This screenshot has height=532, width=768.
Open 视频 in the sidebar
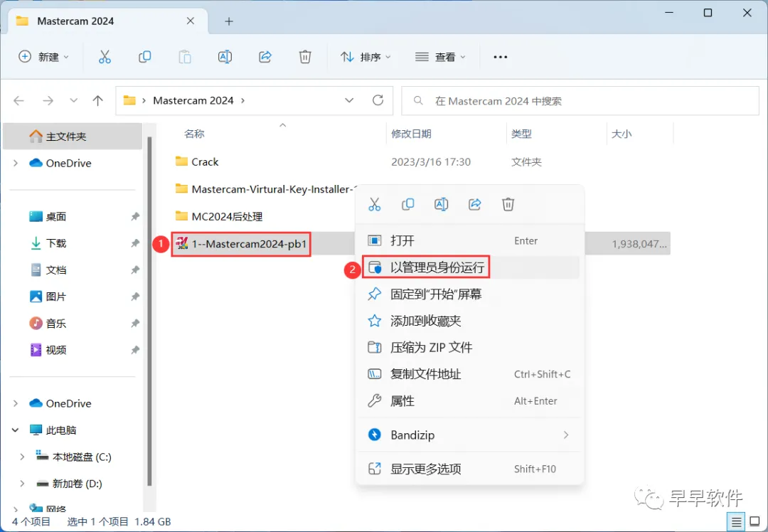[56, 350]
